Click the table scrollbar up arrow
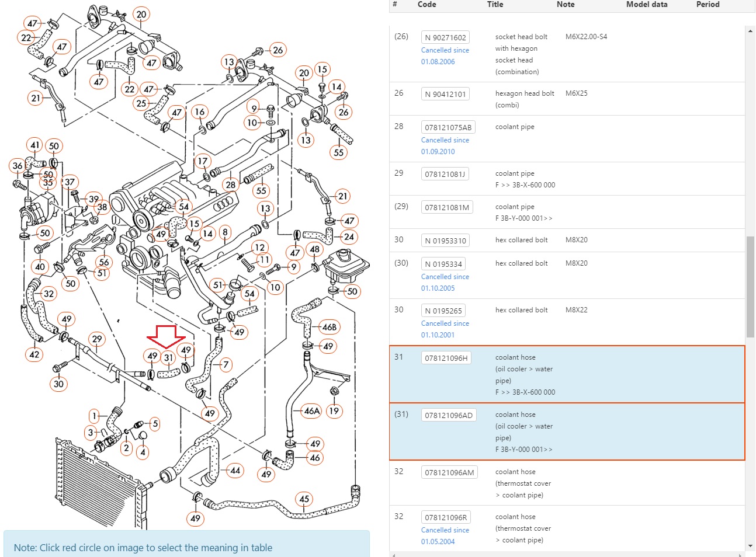This screenshot has width=756, height=557. click(x=750, y=31)
